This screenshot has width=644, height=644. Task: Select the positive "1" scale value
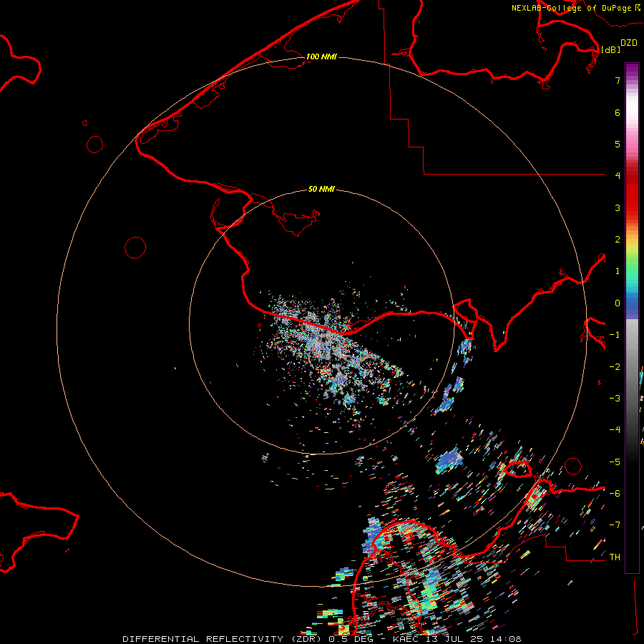click(618, 271)
